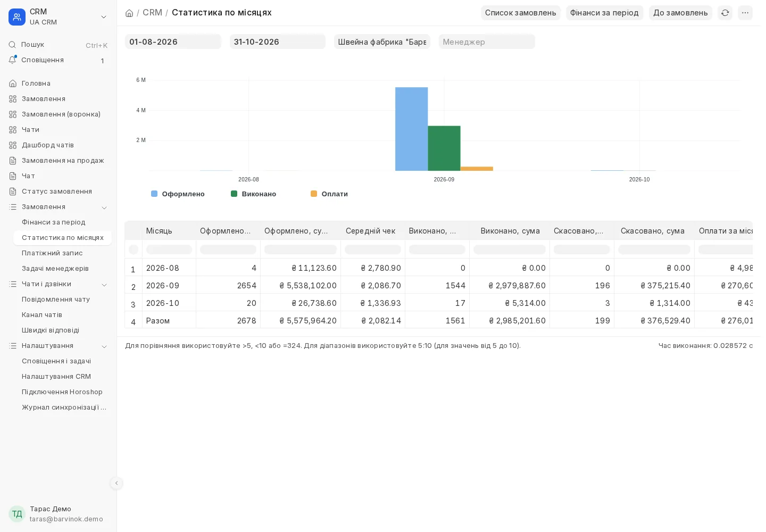Screen dimensions: 766x532
Task: Click the Фінанси за період header button
Action: (604, 13)
